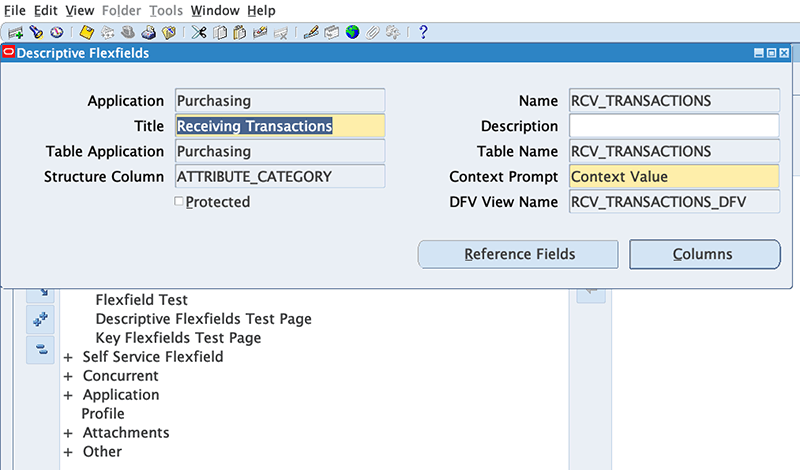Click the Columns button
The width and height of the screenshot is (800, 470).
[705, 254]
